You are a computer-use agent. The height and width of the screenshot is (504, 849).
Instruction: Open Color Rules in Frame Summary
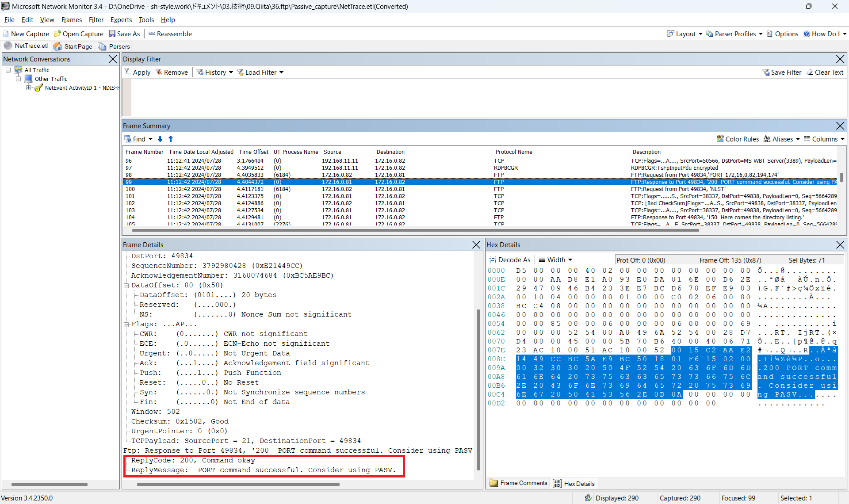point(738,139)
